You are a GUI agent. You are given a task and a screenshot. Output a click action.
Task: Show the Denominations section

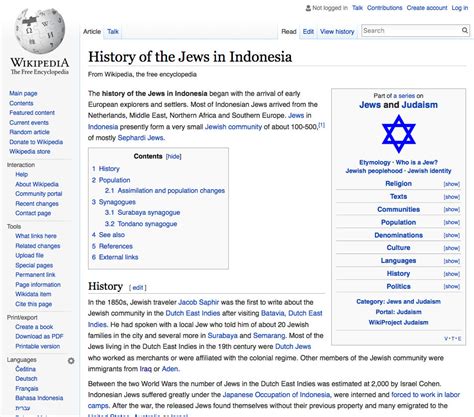452,235
